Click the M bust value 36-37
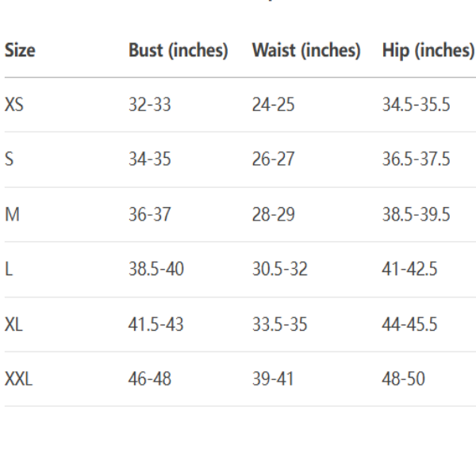This screenshot has height=476, width=476. 149,214
